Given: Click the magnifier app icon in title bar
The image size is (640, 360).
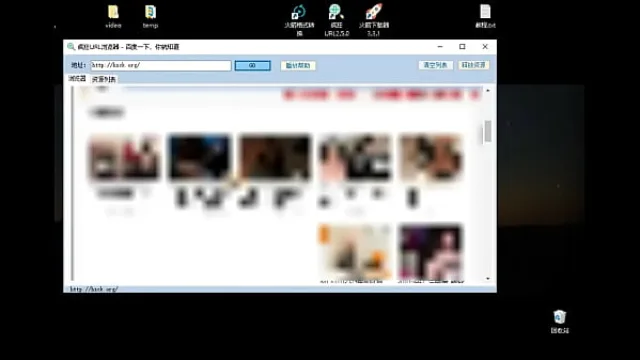Looking at the screenshot, I should [x=71, y=47].
